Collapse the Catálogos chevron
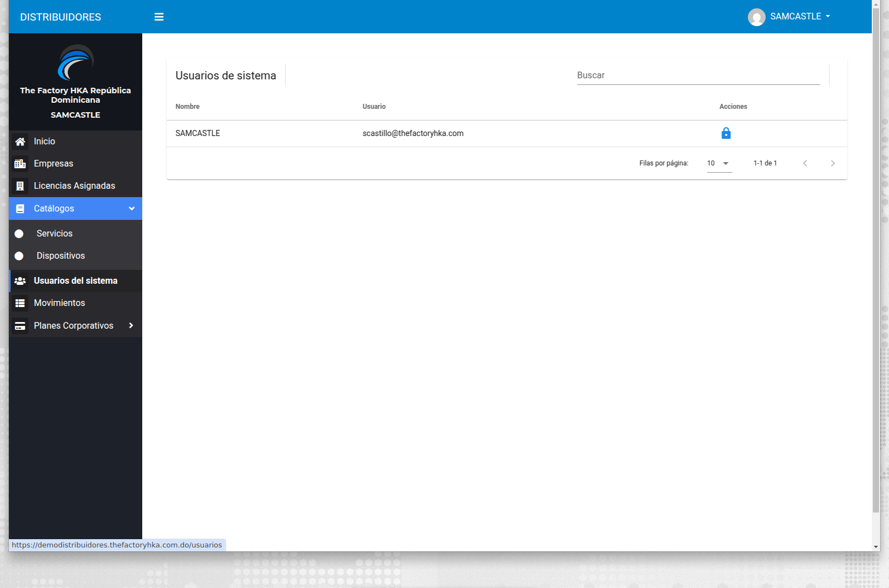889x588 pixels. (x=132, y=209)
